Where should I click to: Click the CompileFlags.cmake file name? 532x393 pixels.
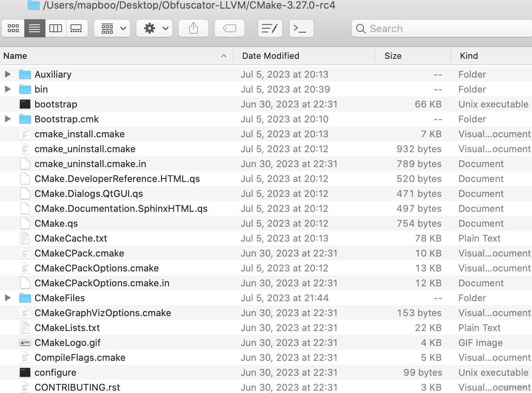pos(80,357)
